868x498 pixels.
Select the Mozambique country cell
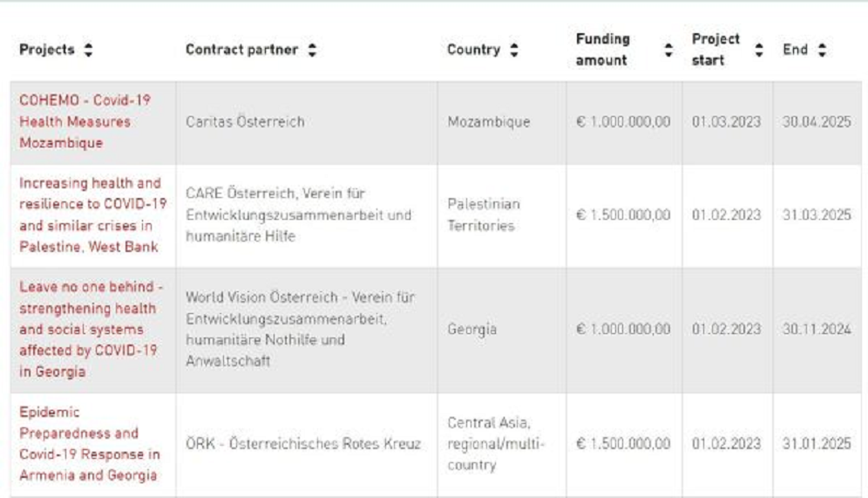488,122
